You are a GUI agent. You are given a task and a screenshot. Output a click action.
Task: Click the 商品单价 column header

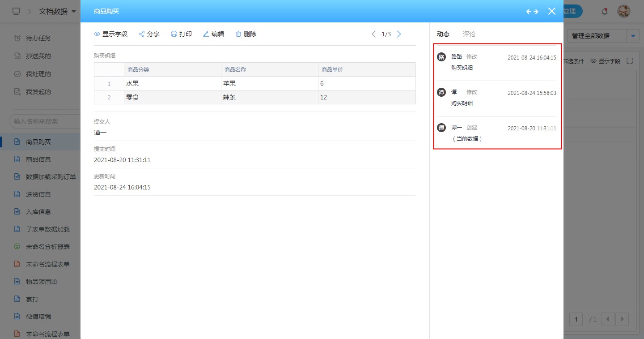[367, 69]
